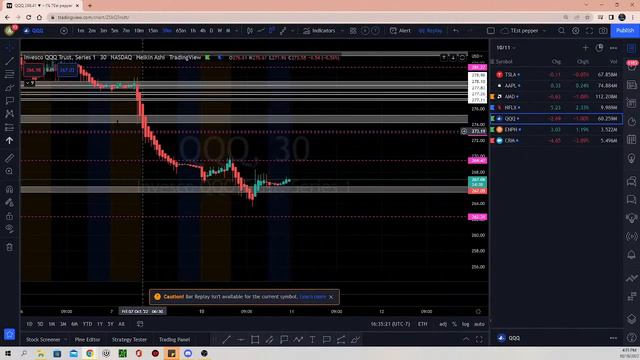Viewport: 640px width, 360px height.
Task: Maximize the bottom panel icon
Action: click(479, 339)
